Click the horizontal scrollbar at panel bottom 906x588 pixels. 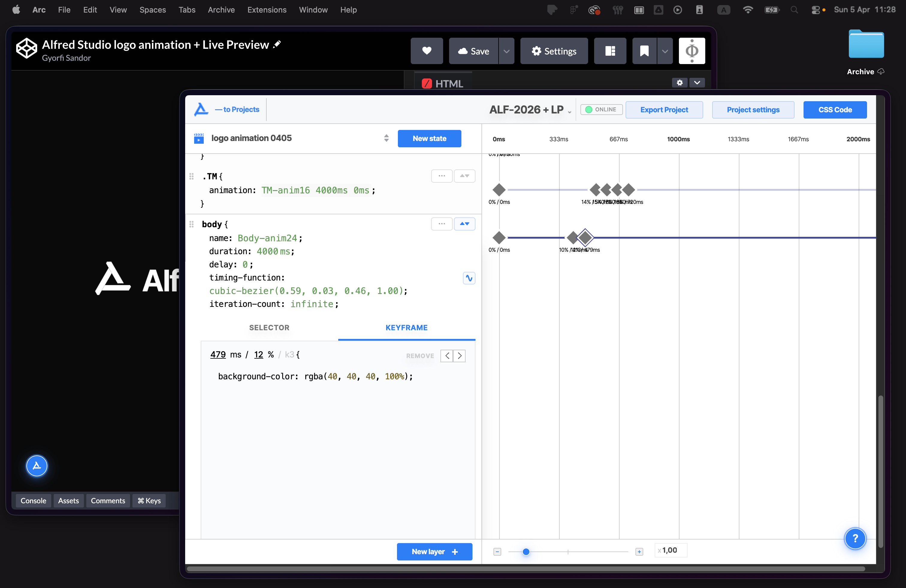(526, 569)
